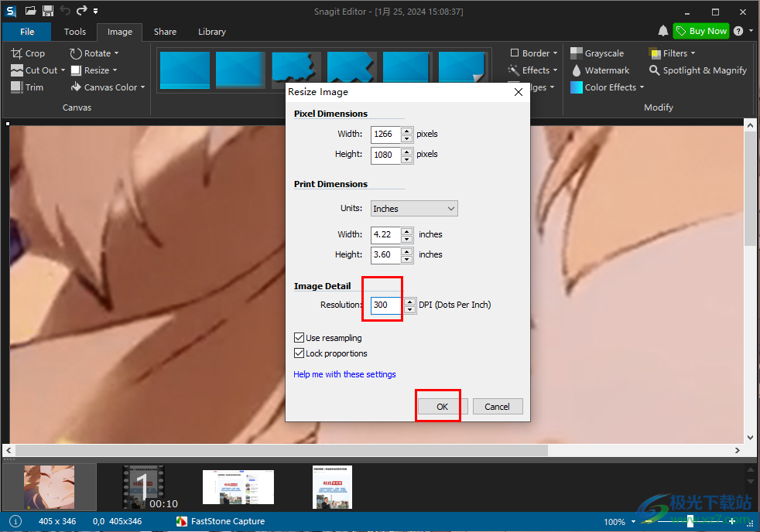Increase pixel Width with the up stepper
Screen dimensions: 760x532
coord(407,131)
